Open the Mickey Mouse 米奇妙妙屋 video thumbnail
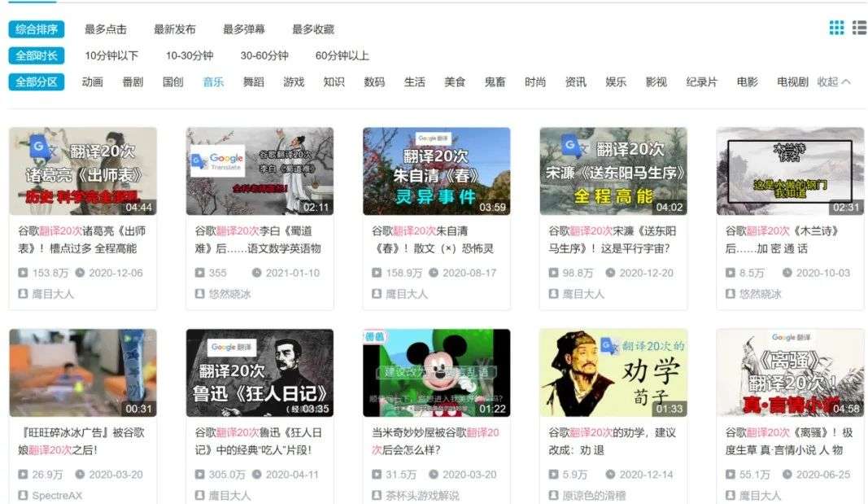Viewport: 868px width, 504px height. (x=436, y=373)
